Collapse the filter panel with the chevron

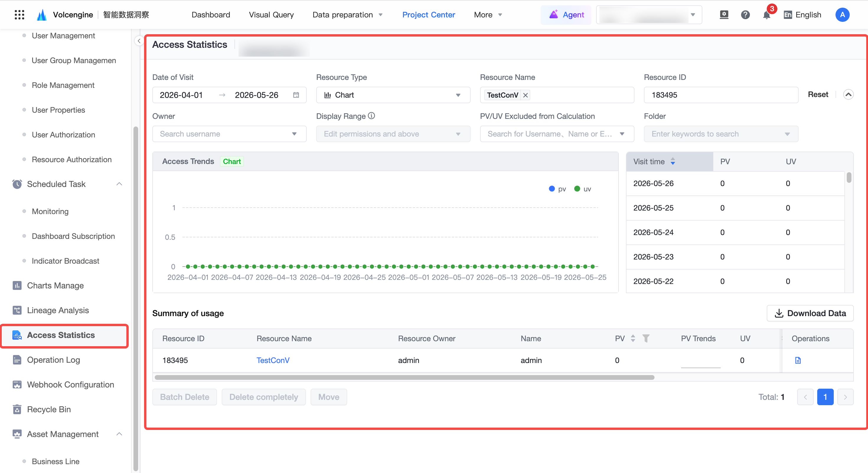point(848,94)
